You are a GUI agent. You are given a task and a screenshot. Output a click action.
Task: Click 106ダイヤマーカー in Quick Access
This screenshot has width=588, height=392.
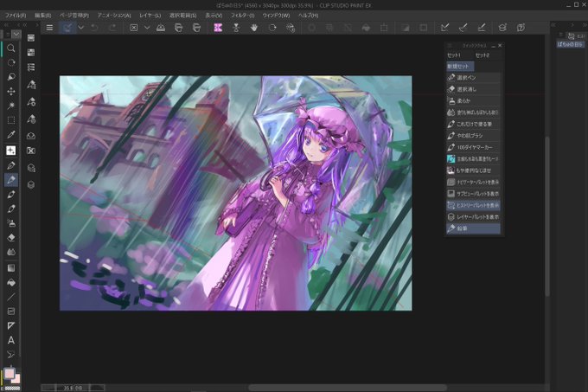[473, 147]
